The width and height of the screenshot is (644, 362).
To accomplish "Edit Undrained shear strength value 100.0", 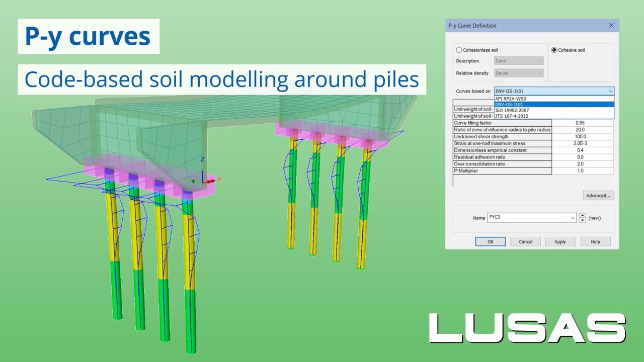I will point(583,137).
